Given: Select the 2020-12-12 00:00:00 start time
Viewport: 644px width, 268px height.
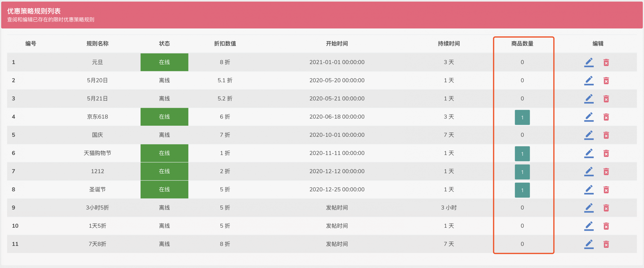Looking at the screenshot, I should (x=337, y=171).
